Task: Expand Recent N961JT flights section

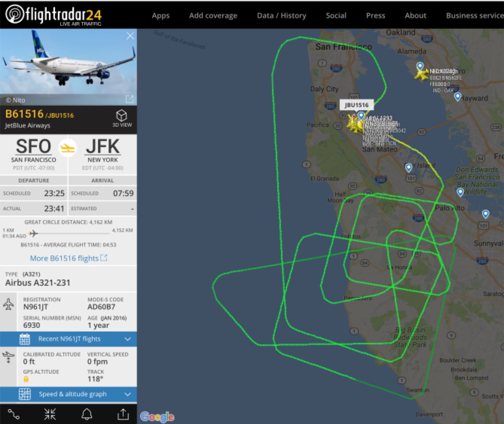Action: pyautogui.click(x=69, y=339)
